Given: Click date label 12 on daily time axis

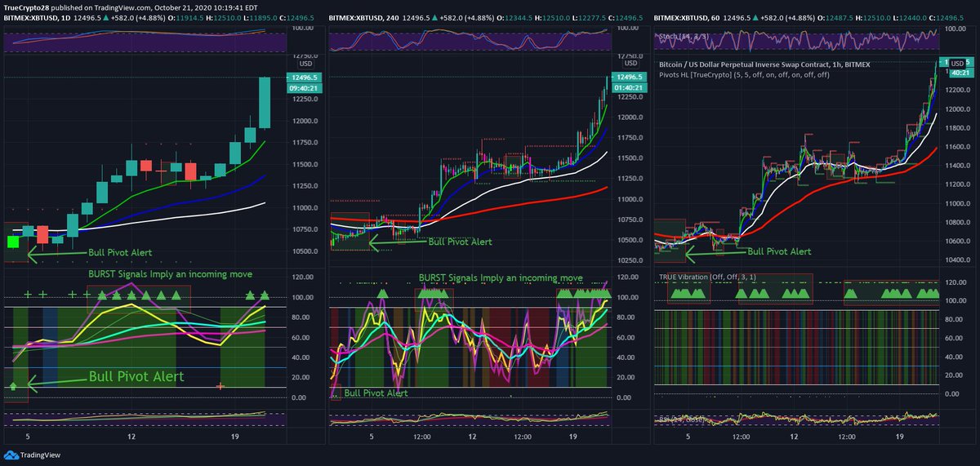Looking at the screenshot, I should pos(131,437).
